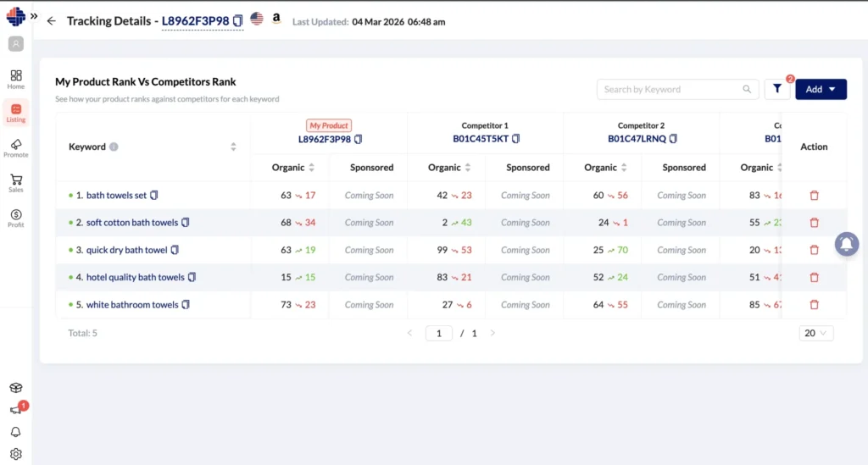
Task: Click the floating notification bell button
Action: click(845, 244)
